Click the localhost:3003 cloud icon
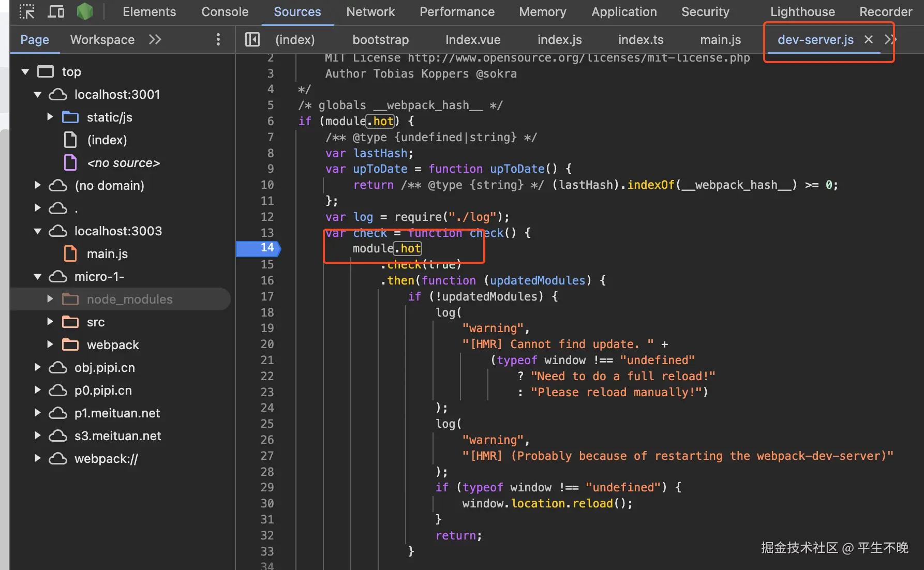The width and height of the screenshot is (924, 570). pyautogui.click(x=58, y=231)
